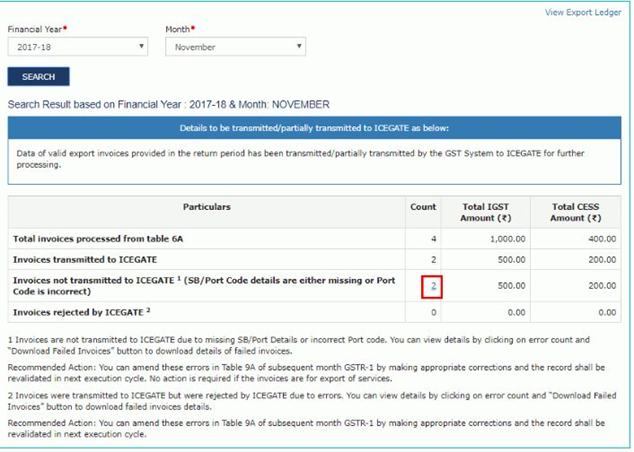Select the Month field label
Viewport: 634px width, 452px height.
pos(178,29)
